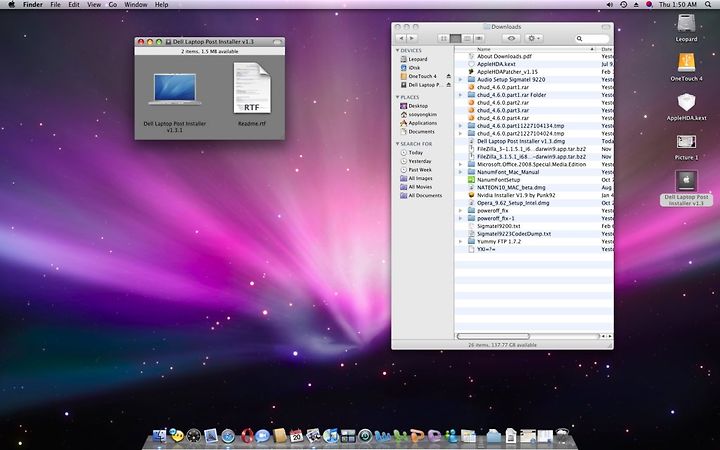Open the File menu
This screenshot has height=450, width=720.
(55, 5)
